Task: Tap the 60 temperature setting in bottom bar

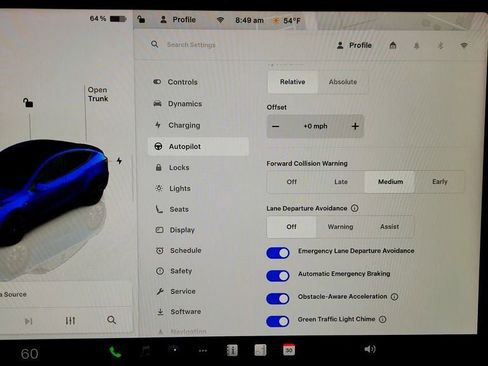Action: 29,354
